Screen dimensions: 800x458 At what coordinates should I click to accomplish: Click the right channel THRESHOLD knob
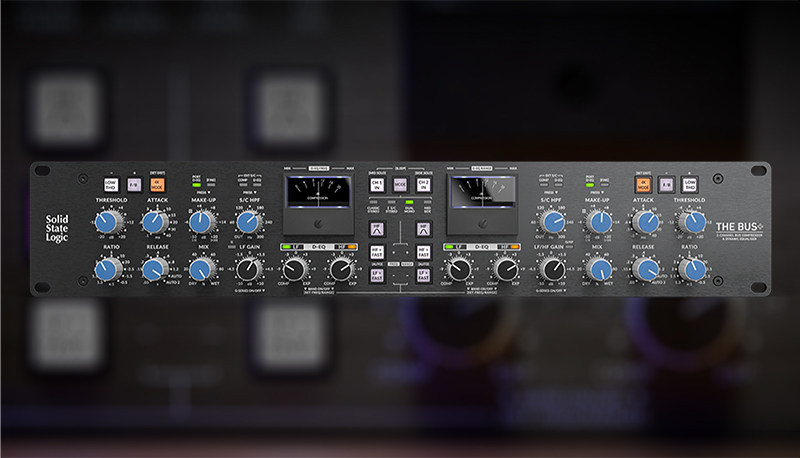[x=693, y=222]
